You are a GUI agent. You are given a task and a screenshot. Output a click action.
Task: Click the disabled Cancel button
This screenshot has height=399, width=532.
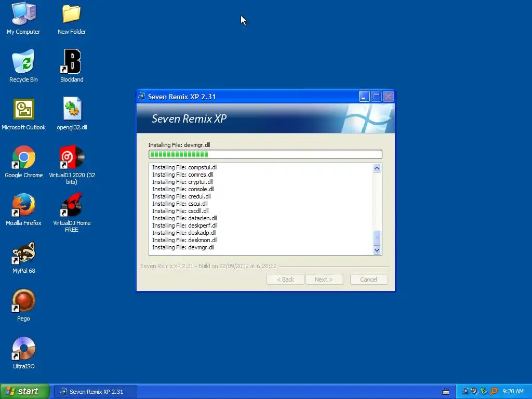[x=369, y=279]
